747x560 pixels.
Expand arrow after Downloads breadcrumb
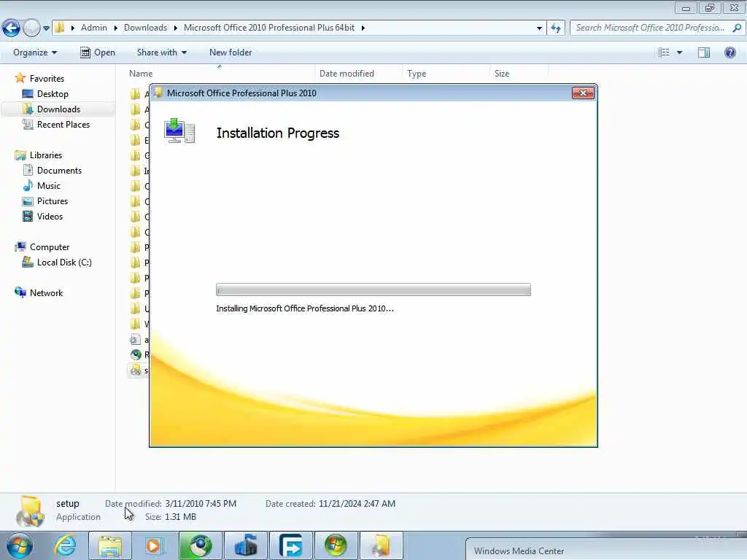(175, 28)
